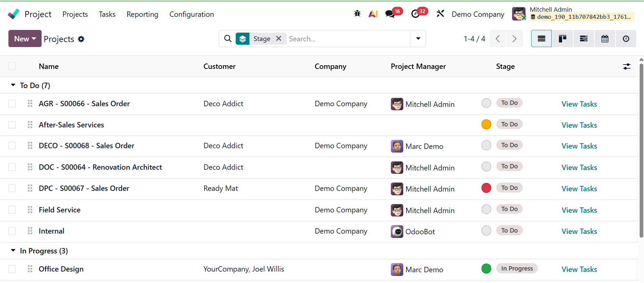Screen dimensions: 644x283
Task: Click red status circle on DPC - S00067
Action: pyautogui.click(x=486, y=188)
